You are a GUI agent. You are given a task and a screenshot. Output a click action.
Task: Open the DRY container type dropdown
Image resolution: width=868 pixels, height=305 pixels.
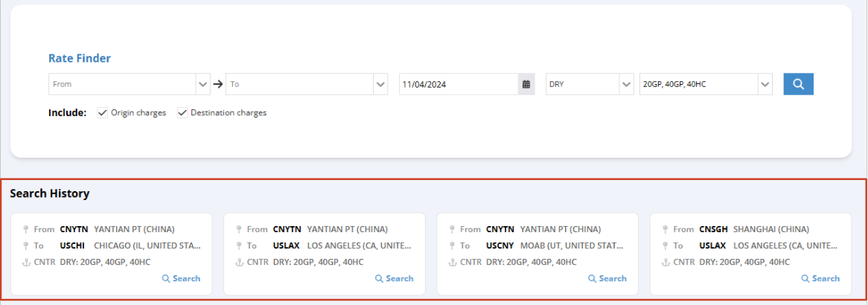pyautogui.click(x=625, y=84)
